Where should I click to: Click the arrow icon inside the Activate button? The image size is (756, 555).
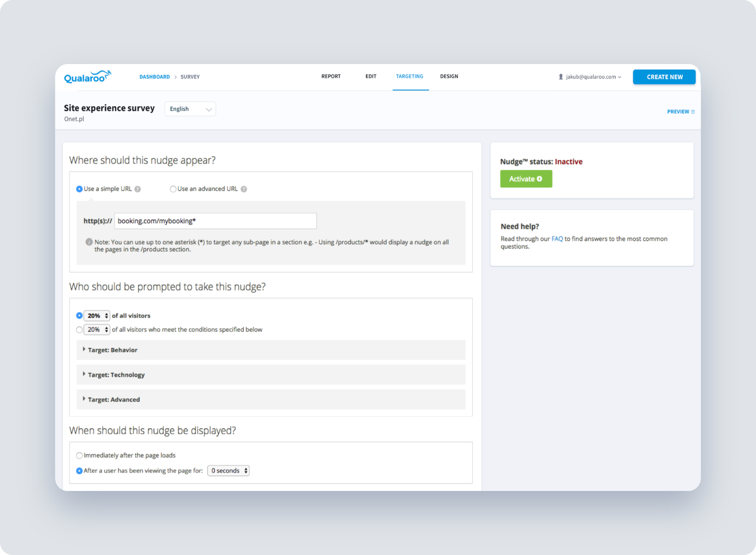pyautogui.click(x=539, y=179)
